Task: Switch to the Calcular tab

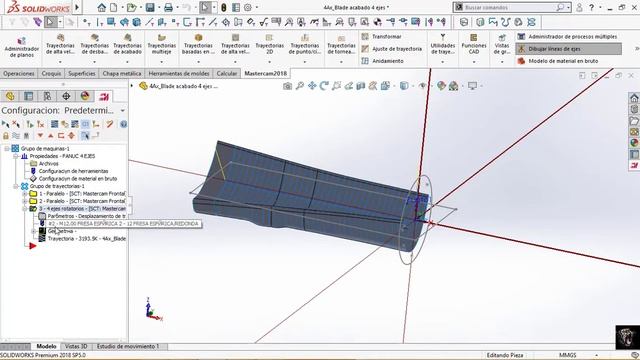Action: coord(227,73)
